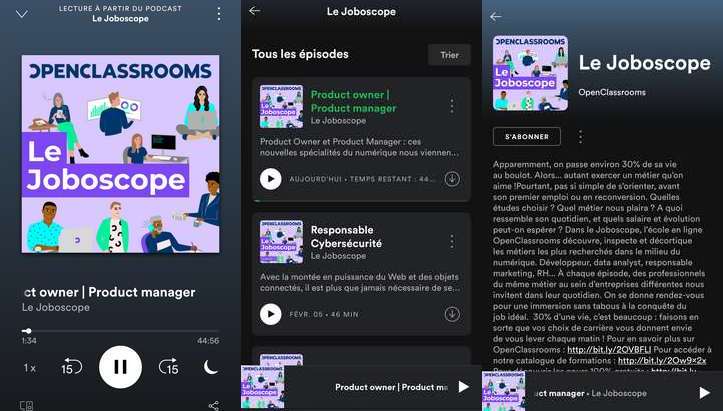Viewport: 723px width, 411px height.
Task: Play the Product owner | Product manager episode
Action: (270, 179)
